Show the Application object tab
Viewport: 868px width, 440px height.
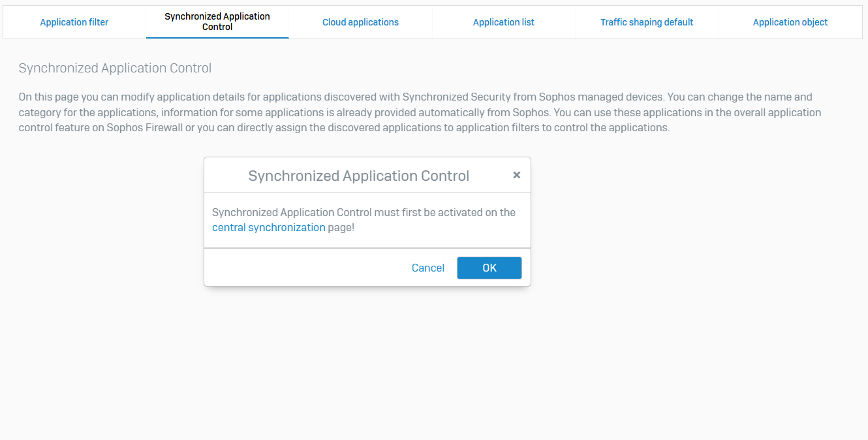tap(790, 22)
